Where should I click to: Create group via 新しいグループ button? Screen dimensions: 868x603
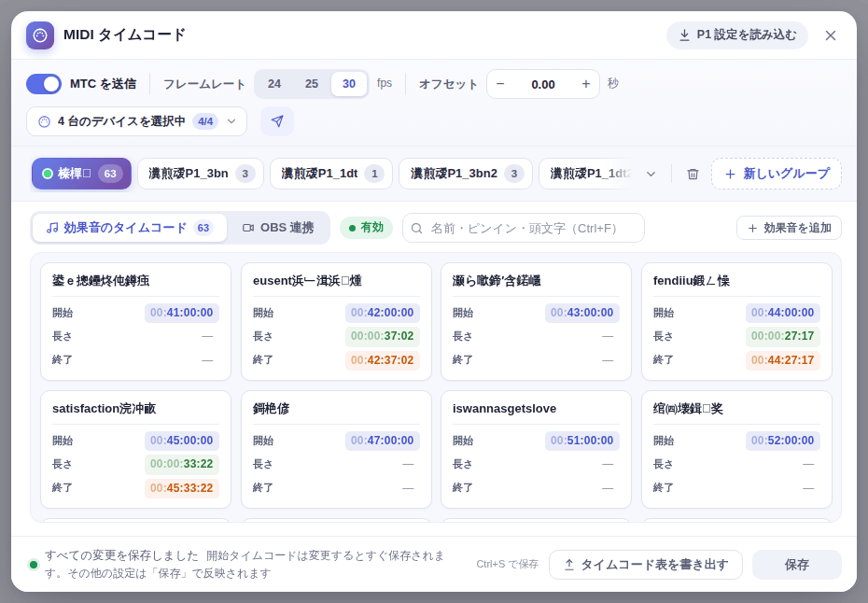[777, 174]
